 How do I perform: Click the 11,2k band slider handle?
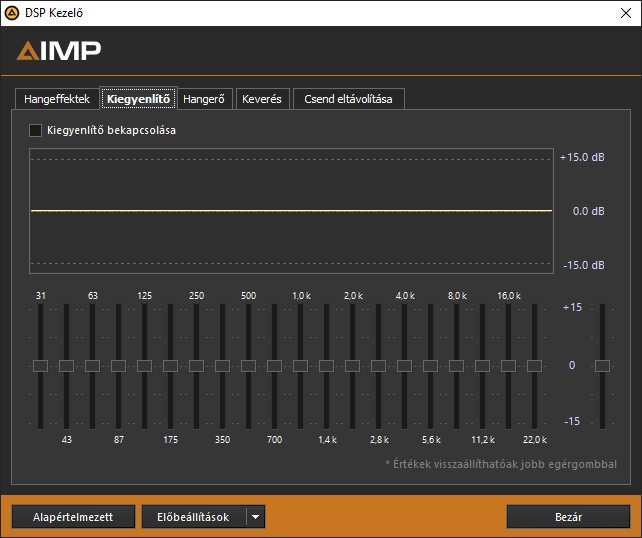pos(482,366)
